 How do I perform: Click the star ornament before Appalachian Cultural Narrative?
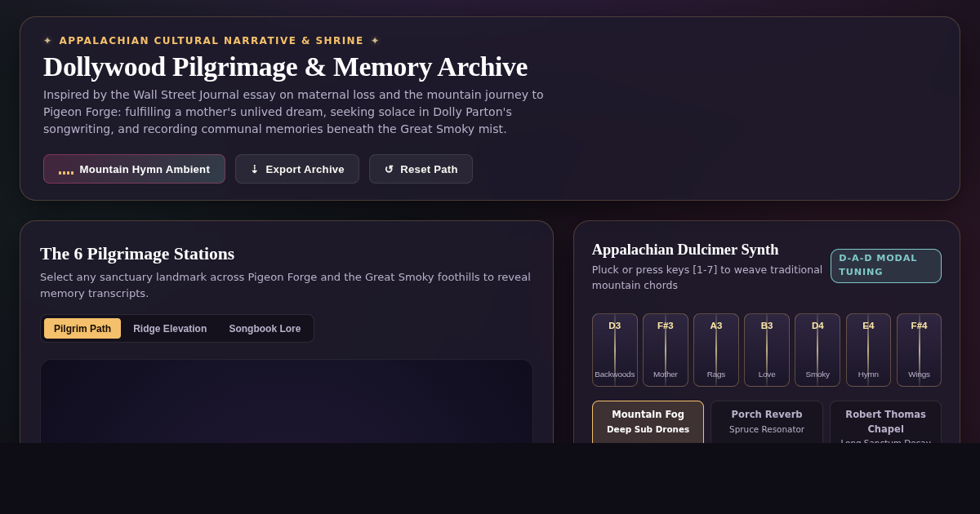point(47,41)
